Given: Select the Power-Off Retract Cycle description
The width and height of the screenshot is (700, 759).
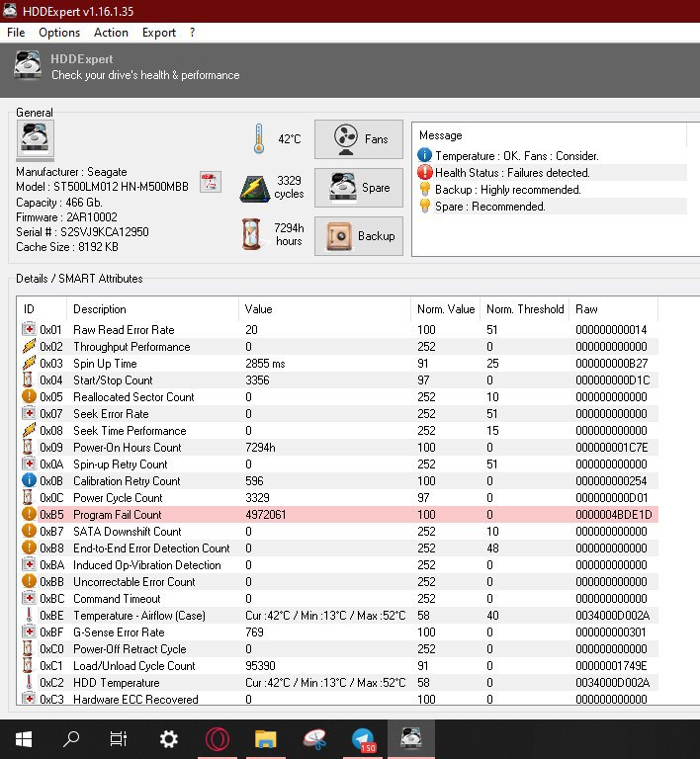Looking at the screenshot, I should click(130, 648).
